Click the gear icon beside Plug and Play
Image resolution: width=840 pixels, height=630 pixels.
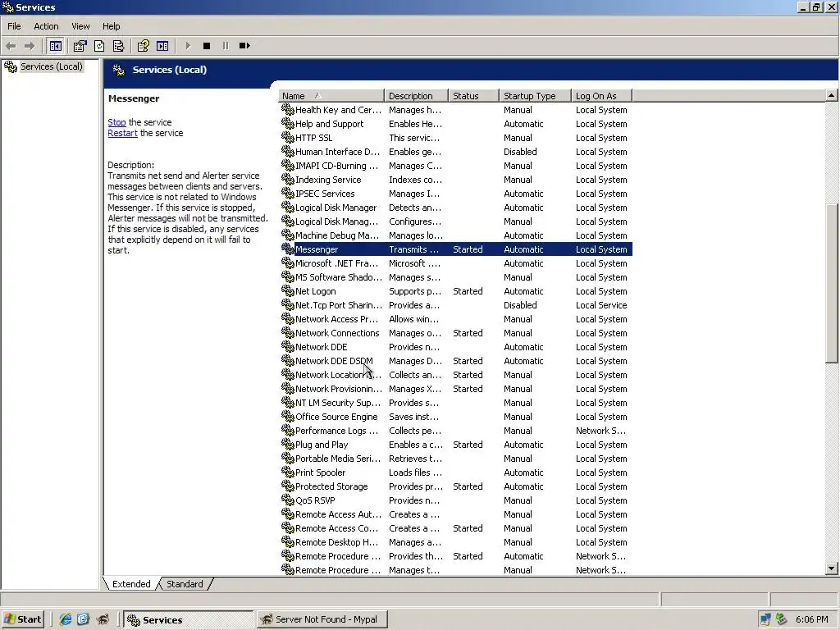[x=288, y=444]
